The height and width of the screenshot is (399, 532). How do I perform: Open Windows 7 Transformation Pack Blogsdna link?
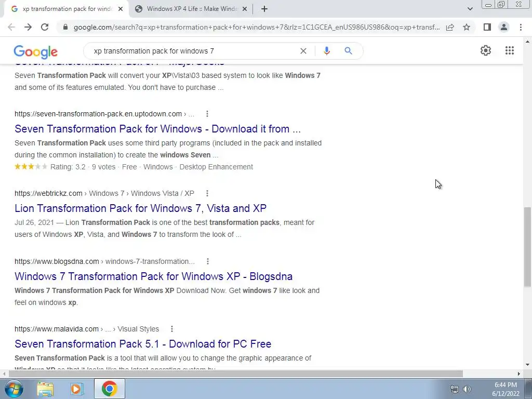coord(153,276)
